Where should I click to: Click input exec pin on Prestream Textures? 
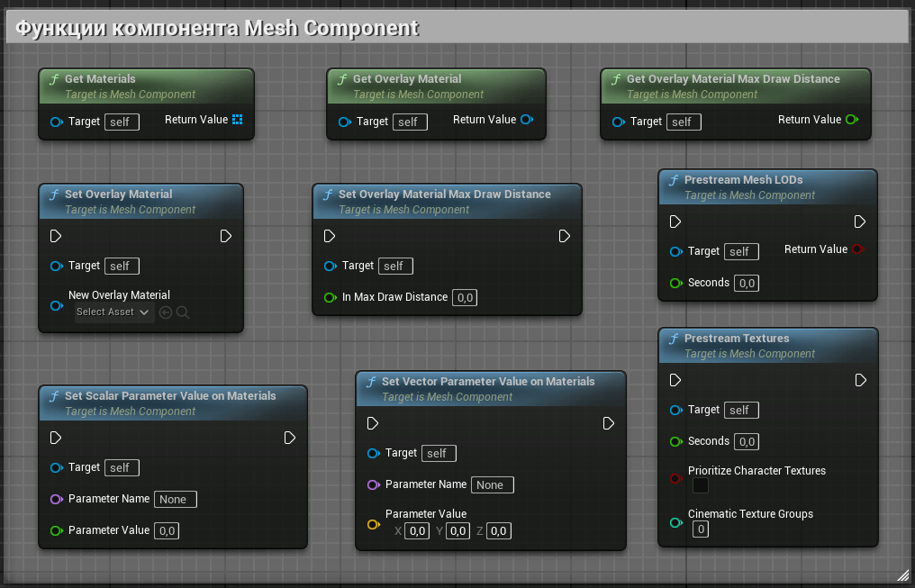point(675,380)
